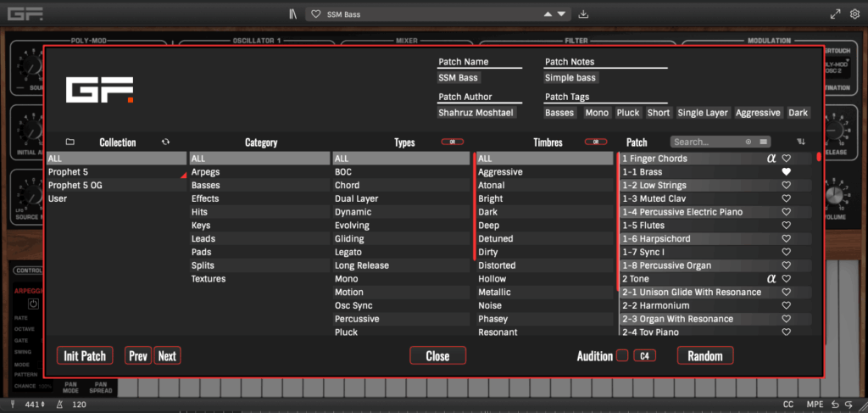This screenshot has height=413, width=868.
Task: Select the Metallic timbre
Action: pos(545,293)
